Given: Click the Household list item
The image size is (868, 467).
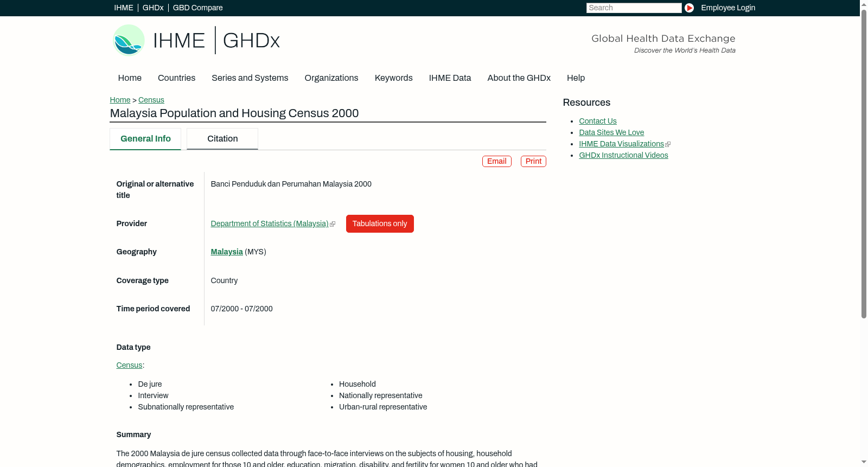Looking at the screenshot, I should click(358, 384).
